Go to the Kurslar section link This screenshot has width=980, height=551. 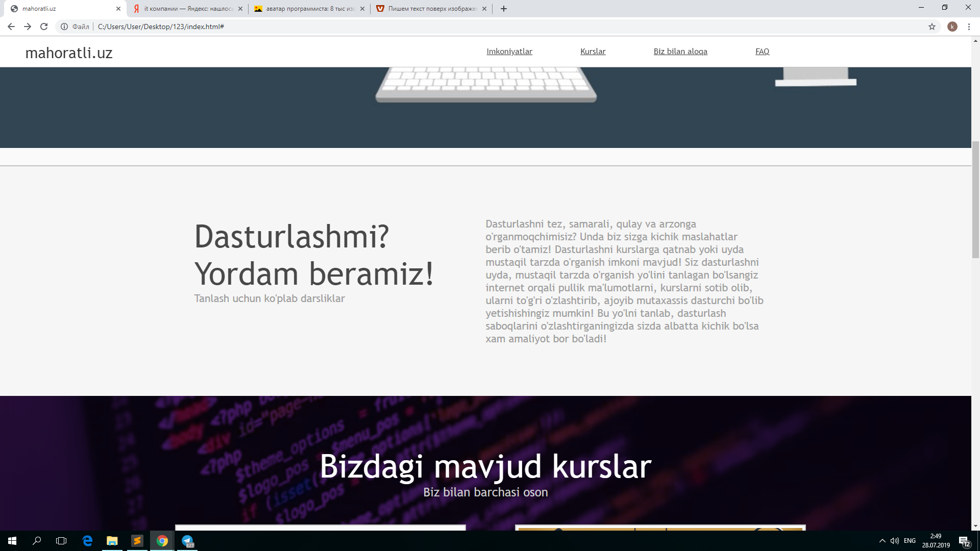click(593, 52)
